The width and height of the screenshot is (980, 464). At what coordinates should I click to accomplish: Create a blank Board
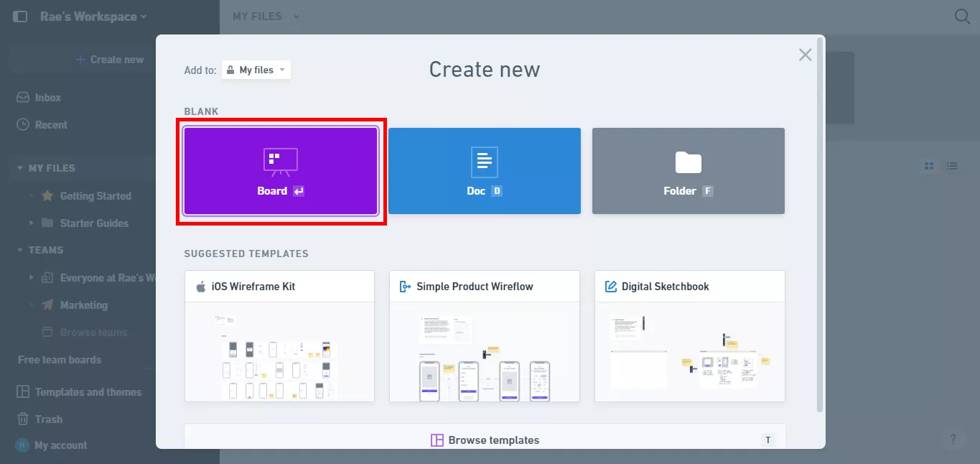click(x=281, y=171)
